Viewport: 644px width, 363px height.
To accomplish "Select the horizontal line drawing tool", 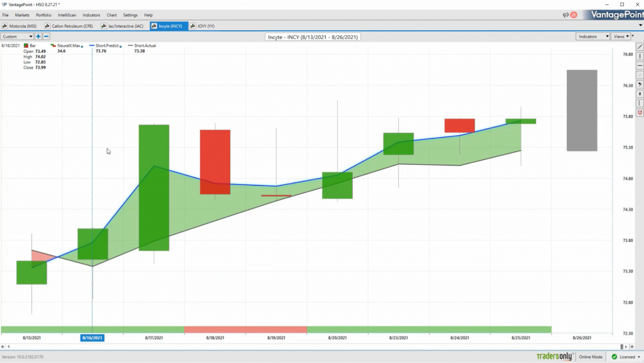I will 640,65.
